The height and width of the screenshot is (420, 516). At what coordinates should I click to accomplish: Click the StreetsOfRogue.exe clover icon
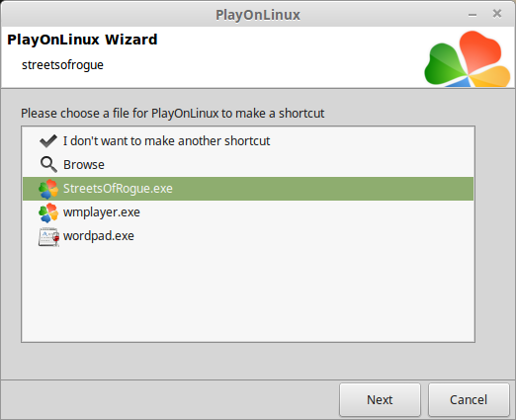tap(48, 189)
